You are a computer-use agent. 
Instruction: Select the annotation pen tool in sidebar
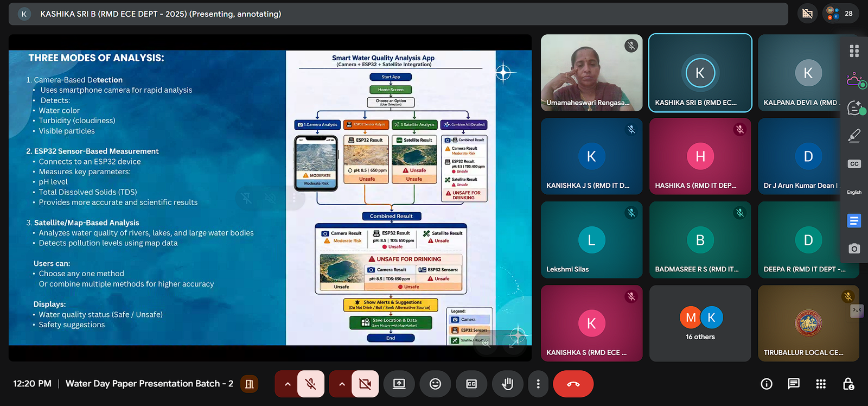tap(854, 135)
